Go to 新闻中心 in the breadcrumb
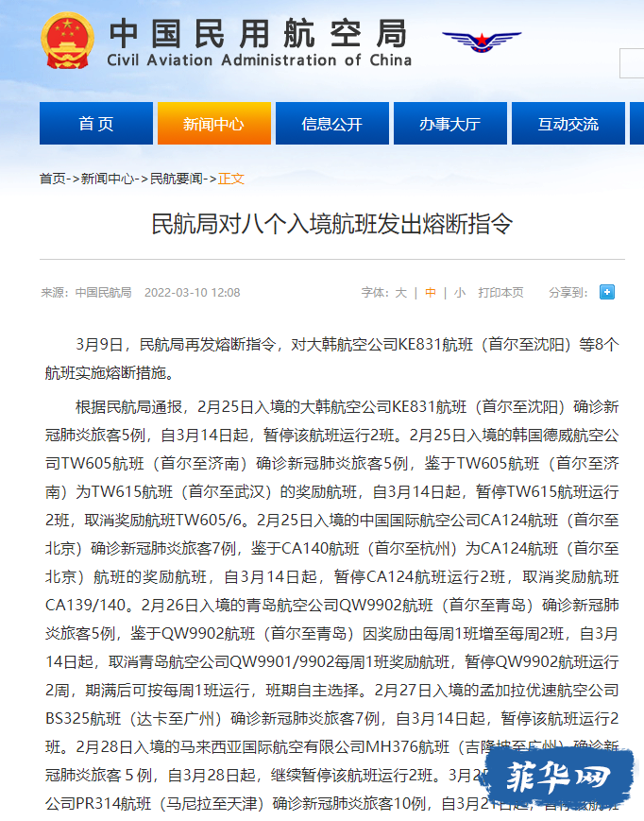This screenshot has height=821, width=644. point(108,180)
